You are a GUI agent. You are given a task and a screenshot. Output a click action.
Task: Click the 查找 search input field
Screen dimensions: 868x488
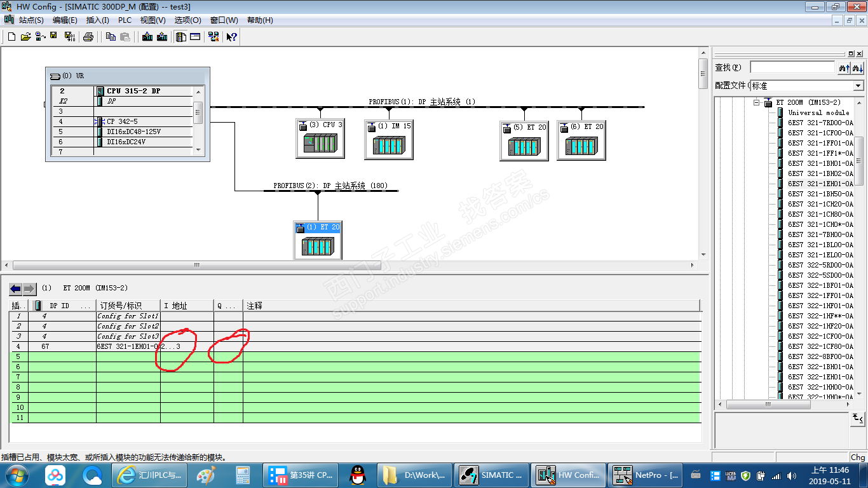point(792,67)
